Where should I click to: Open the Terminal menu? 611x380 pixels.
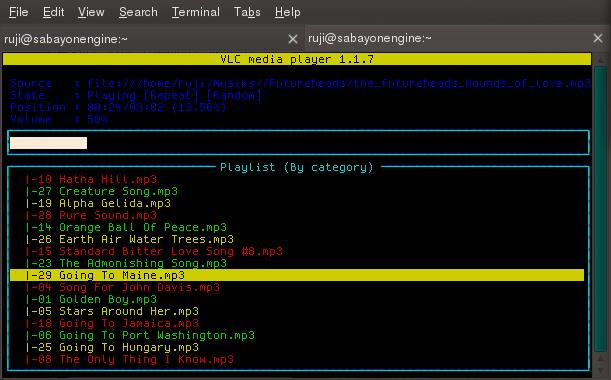pyautogui.click(x=196, y=12)
